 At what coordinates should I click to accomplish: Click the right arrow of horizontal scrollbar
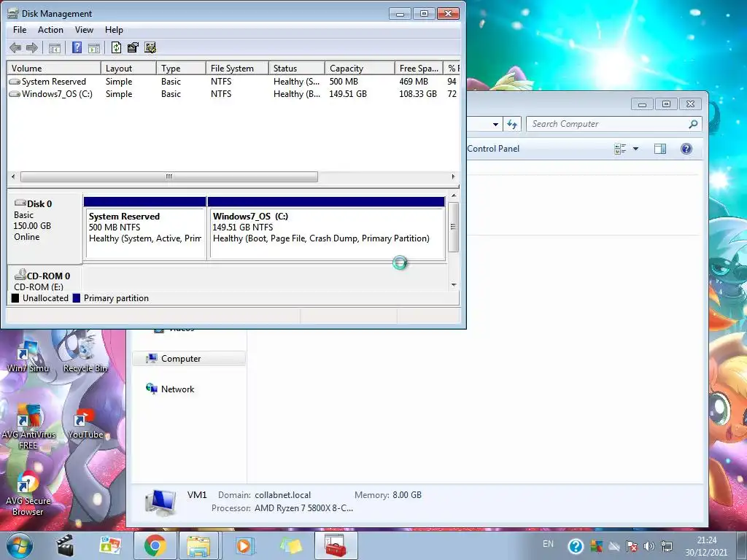(x=453, y=176)
